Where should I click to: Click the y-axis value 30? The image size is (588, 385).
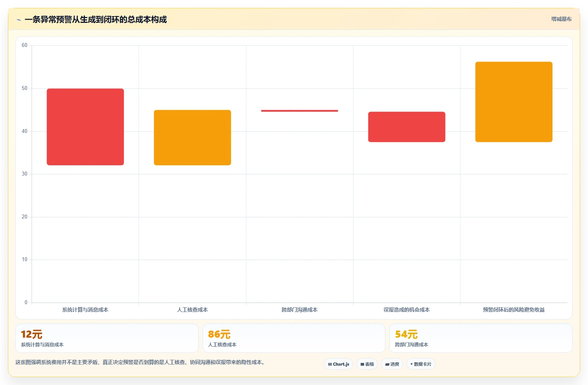tap(24, 174)
